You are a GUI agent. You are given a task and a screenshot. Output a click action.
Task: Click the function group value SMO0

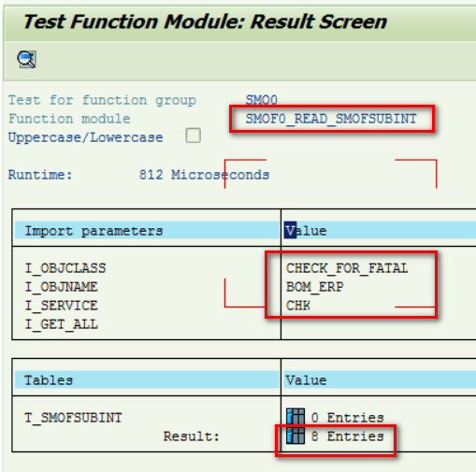point(261,100)
